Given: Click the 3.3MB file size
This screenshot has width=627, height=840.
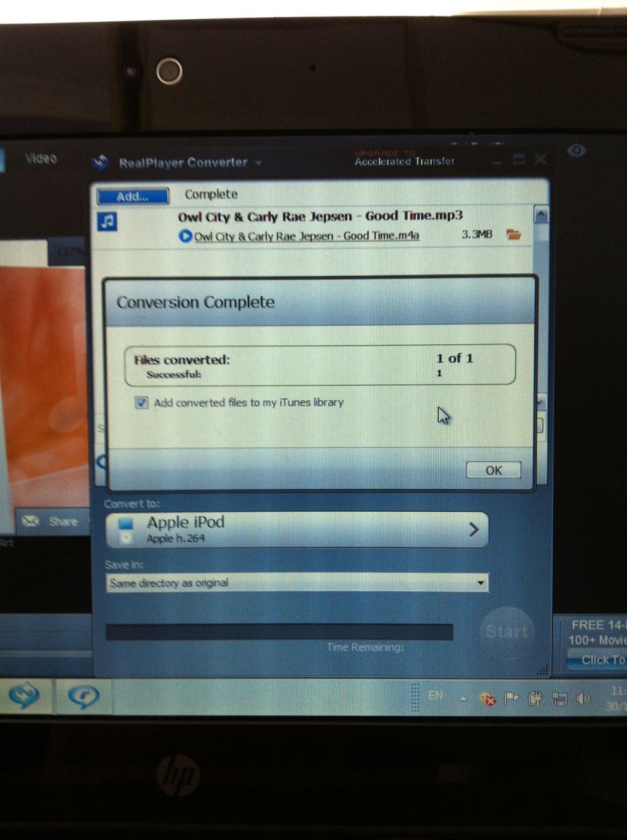Looking at the screenshot, I should 477,235.
